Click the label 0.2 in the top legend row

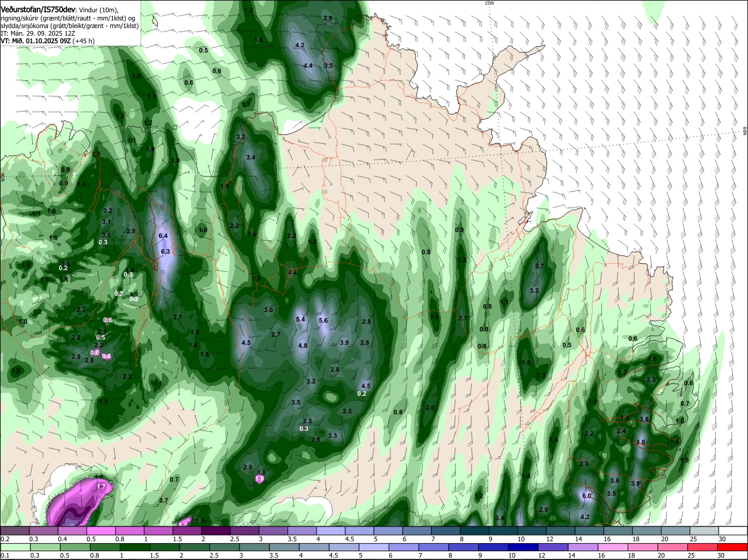click(x=5, y=538)
